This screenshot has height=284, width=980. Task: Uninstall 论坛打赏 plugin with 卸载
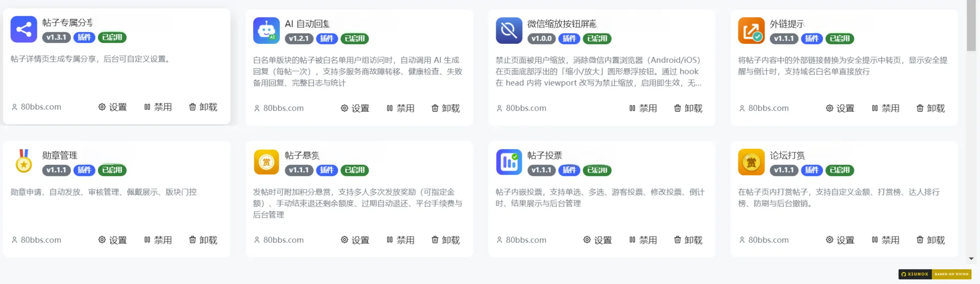(x=931, y=240)
